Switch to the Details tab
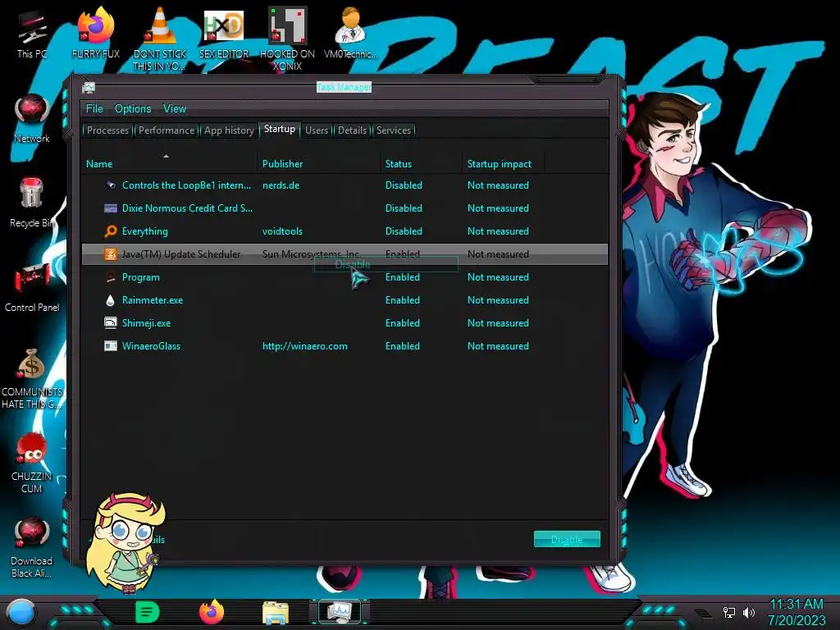 [x=353, y=130]
